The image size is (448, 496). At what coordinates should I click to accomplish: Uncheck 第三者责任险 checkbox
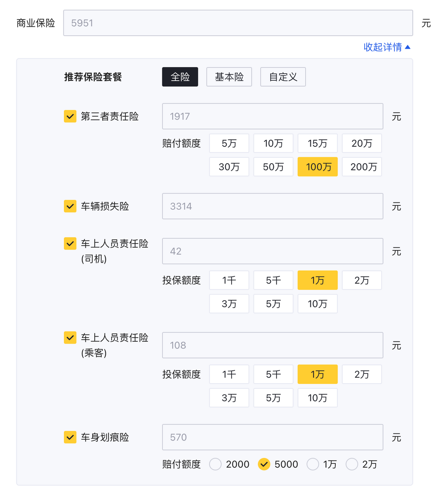click(70, 117)
